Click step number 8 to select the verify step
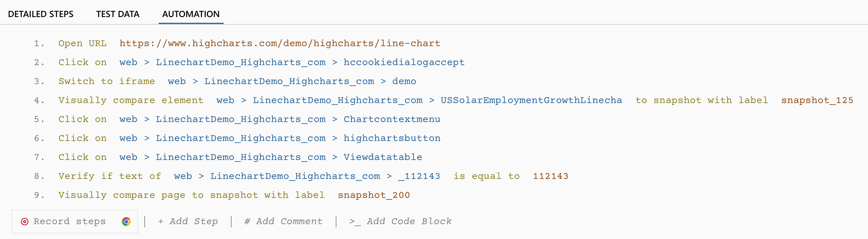The height and width of the screenshot is (239, 868). pyautogui.click(x=38, y=176)
